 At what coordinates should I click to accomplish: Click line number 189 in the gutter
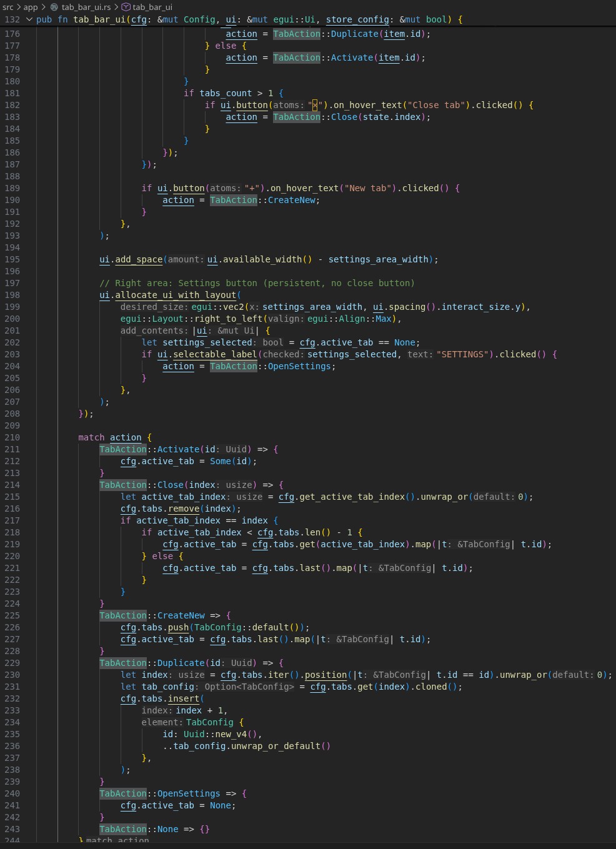[x=12, y=188]
